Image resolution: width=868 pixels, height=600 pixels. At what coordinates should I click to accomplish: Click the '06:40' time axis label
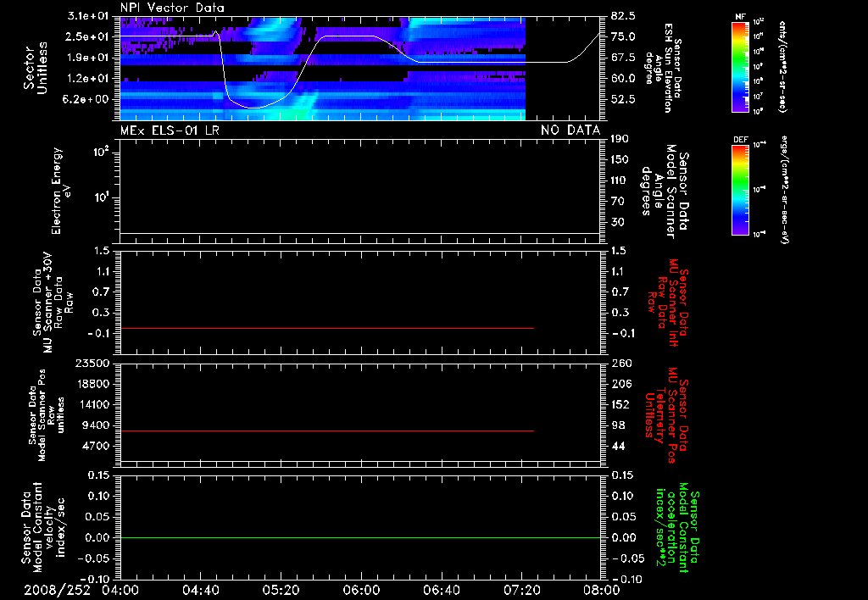click(x=441, y=590)
